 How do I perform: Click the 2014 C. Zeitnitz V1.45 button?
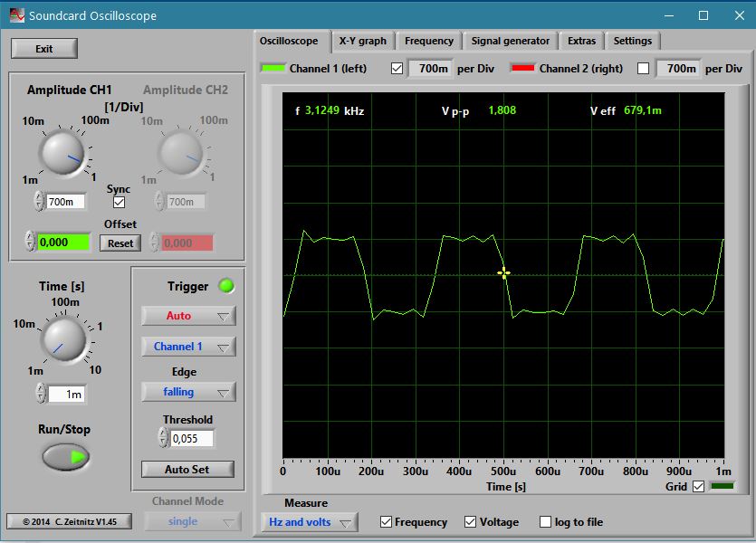(69, 521)
